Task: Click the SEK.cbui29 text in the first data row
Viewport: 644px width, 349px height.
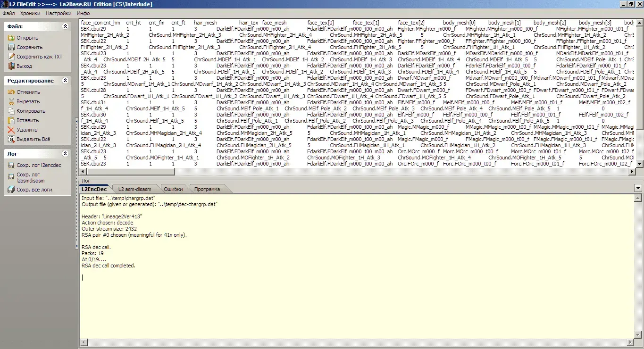Action: pos(93,29)
